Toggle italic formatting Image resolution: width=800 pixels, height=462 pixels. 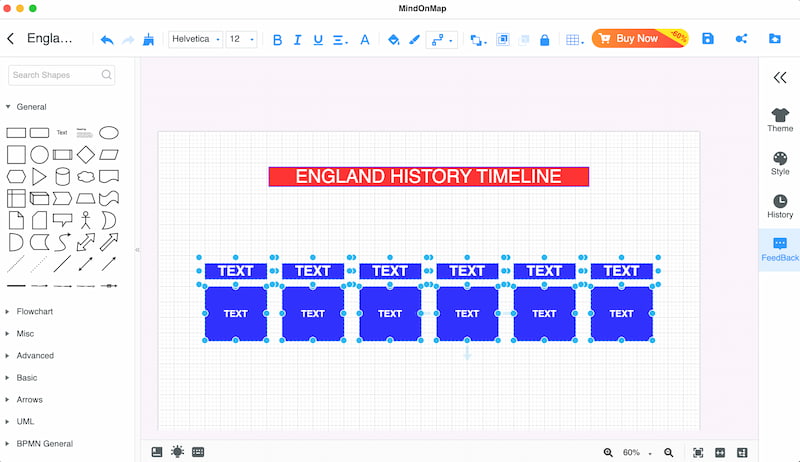[297, 40]
